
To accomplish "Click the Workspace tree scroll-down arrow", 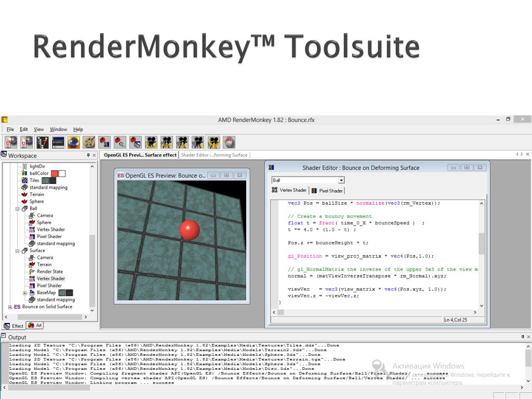I will [92, 311].
